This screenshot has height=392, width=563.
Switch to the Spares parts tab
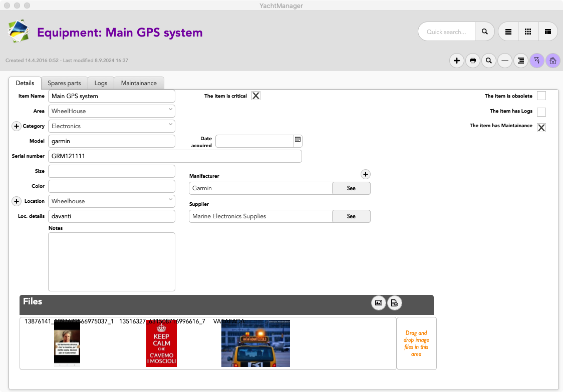[64, 83]
